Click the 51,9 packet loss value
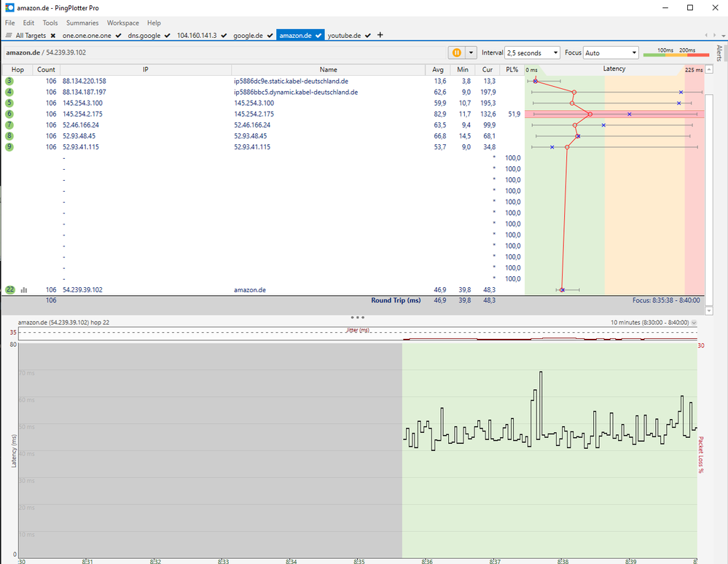This screenshot has width=728, height=564. [x=514, y=114]
